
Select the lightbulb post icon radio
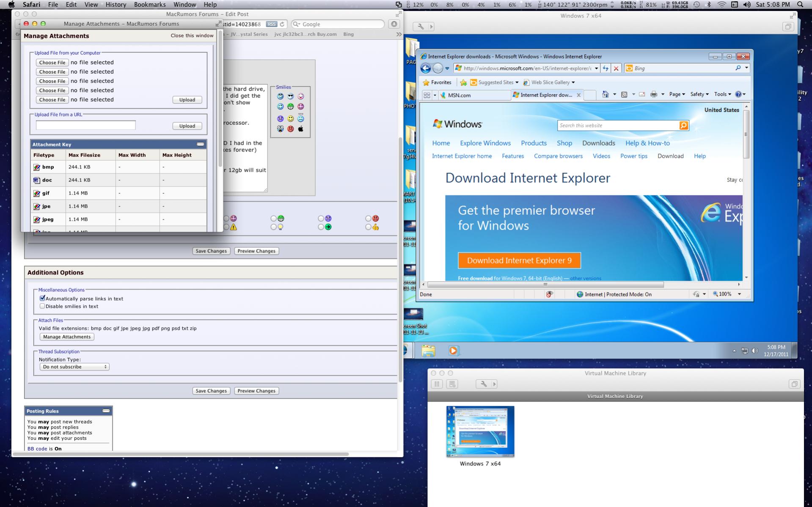[273, 227]
